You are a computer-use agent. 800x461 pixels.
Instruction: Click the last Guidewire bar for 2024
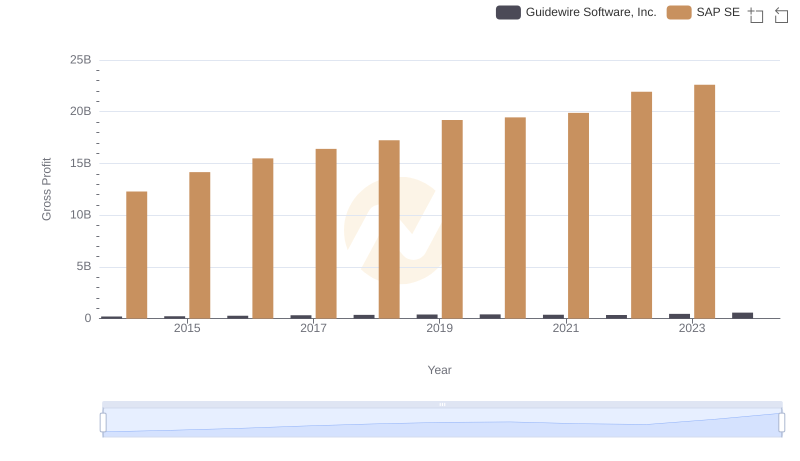pyautogui.click(x=742, y=316)
